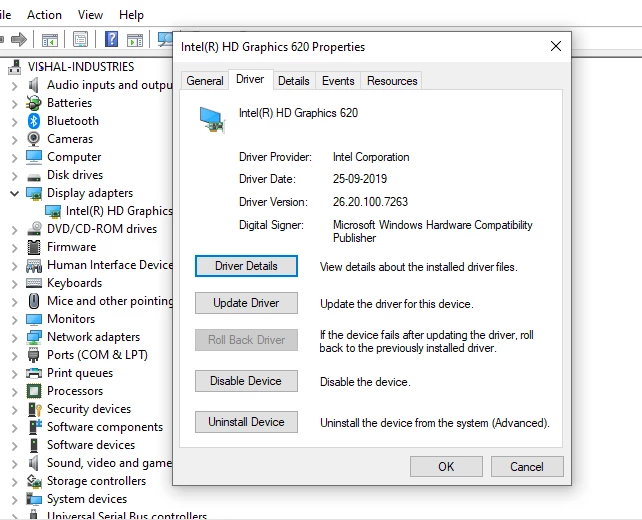This screenshot has width=642, height=520.
Task: Click the Update Driver button
Action: point(246,303)
